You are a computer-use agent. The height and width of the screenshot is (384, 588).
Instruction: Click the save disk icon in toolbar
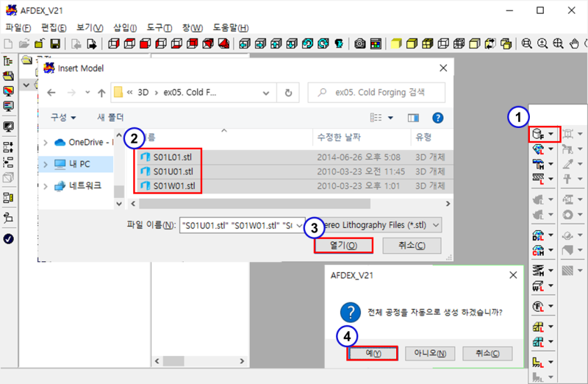pos(55,43)
